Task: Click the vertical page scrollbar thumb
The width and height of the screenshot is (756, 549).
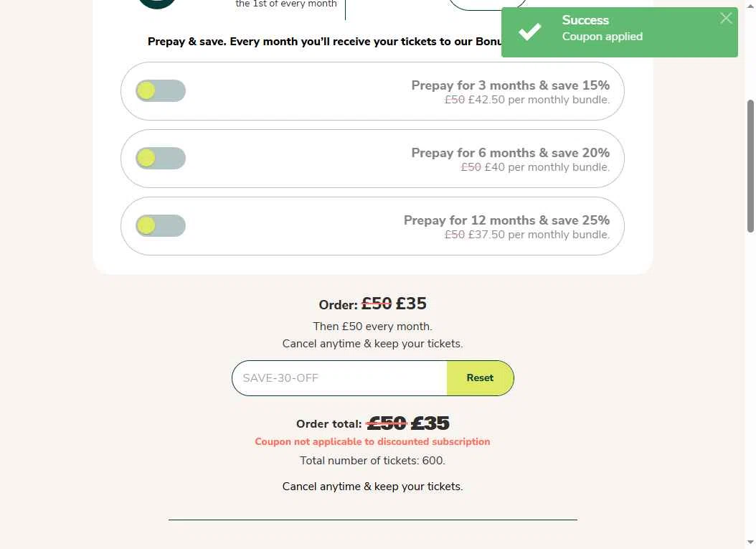Action: point(750,166)
